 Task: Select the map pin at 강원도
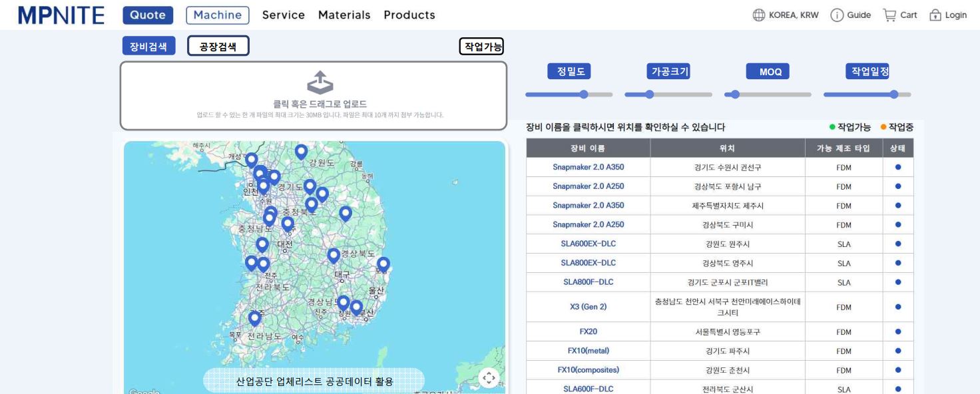pyautogui.click(x=301, y=152)
